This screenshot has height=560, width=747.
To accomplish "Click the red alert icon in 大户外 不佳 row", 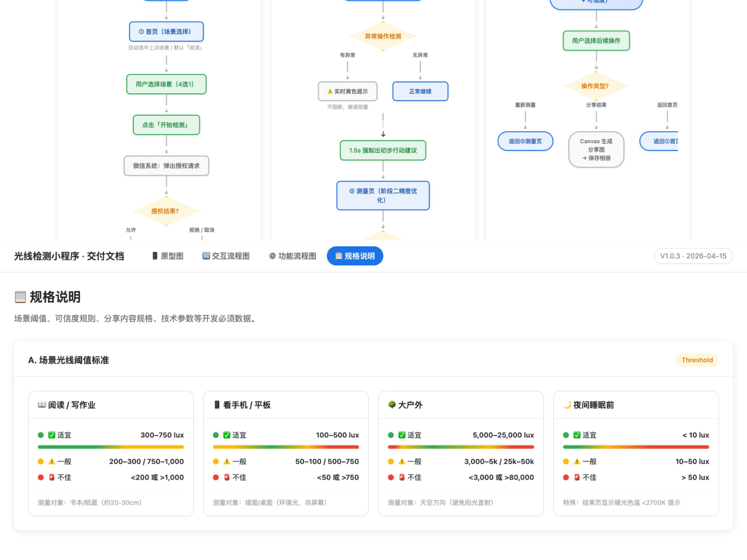I will [x=402, y=477].
